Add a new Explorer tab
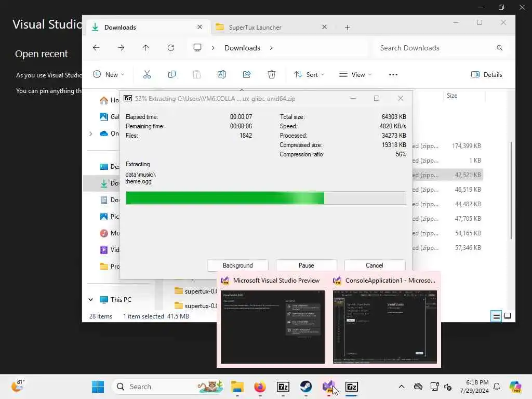Image resolution: width=532 pixels, height=399 pixels. click(x=347, y=28)
